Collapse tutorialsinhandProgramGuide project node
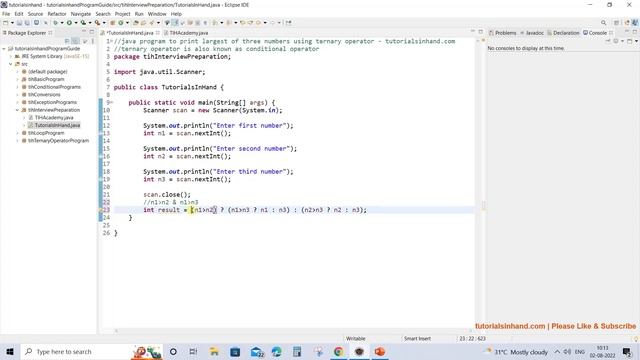Screen dimensions: 640x360 coord(4,49)
